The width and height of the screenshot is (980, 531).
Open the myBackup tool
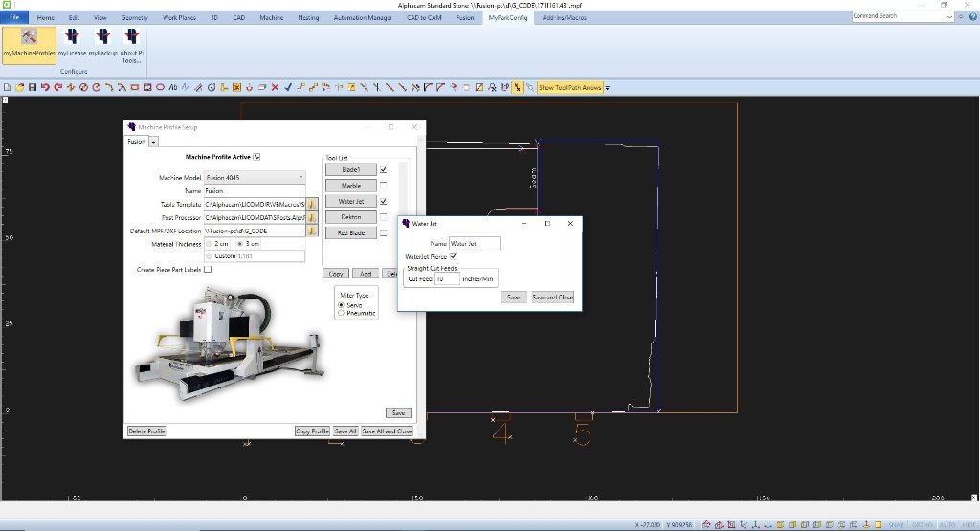tap(102, 44)
